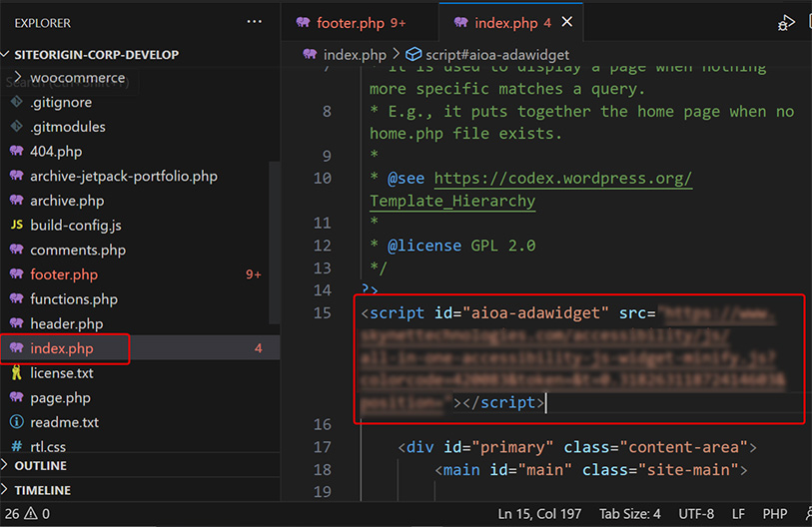Click the JS icon beside build-config.js
812x527 pixels.
click(x=17, y=225)
